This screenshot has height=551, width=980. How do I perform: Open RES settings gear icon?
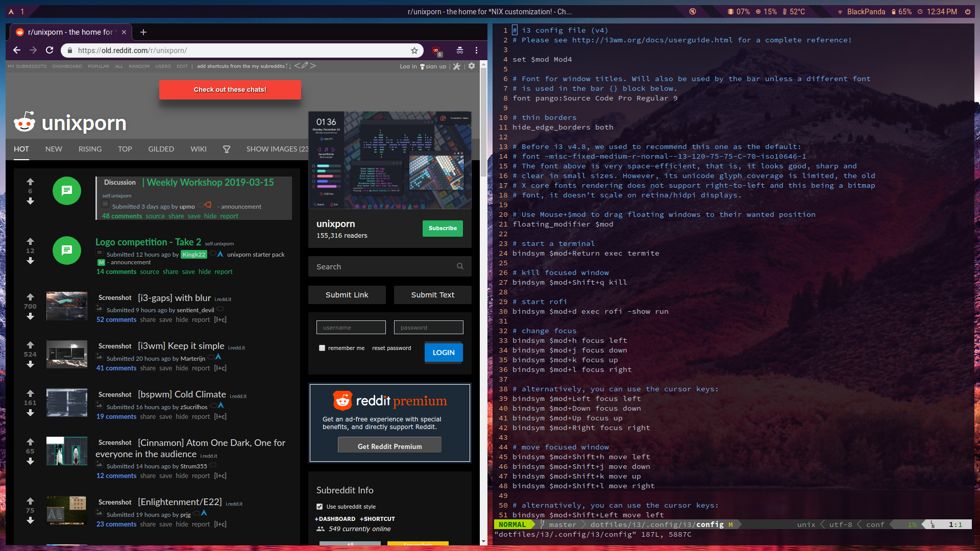pyautogui.click(x=472, y=66)
